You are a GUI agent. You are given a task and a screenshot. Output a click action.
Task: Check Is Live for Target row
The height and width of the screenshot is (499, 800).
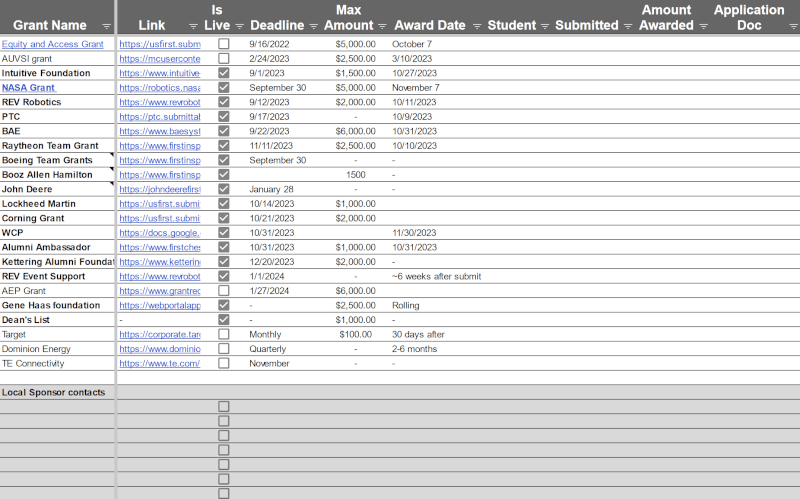pos(223,334)
